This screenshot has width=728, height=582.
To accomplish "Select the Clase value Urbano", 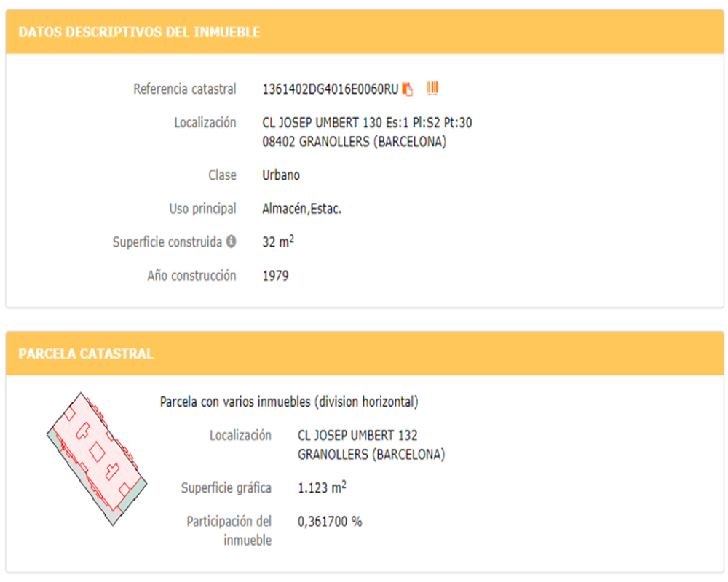I will click(281, 175).
